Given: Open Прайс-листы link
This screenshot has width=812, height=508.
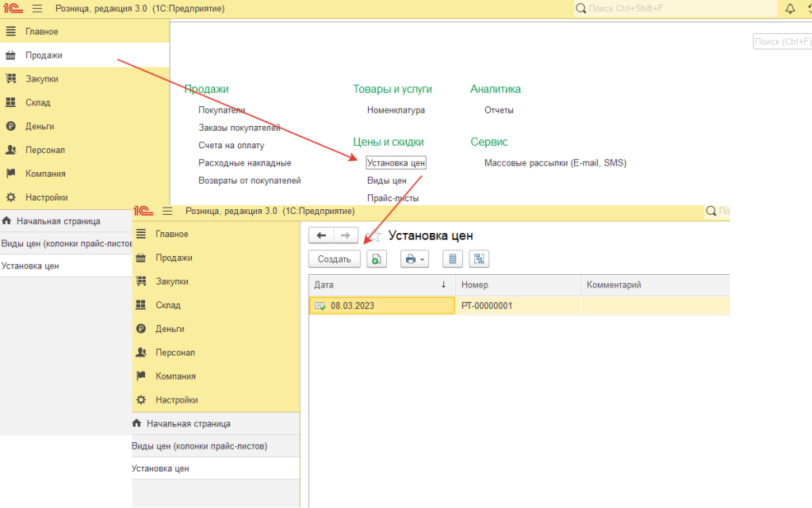Looking at the screenshot, I should 393,198.
